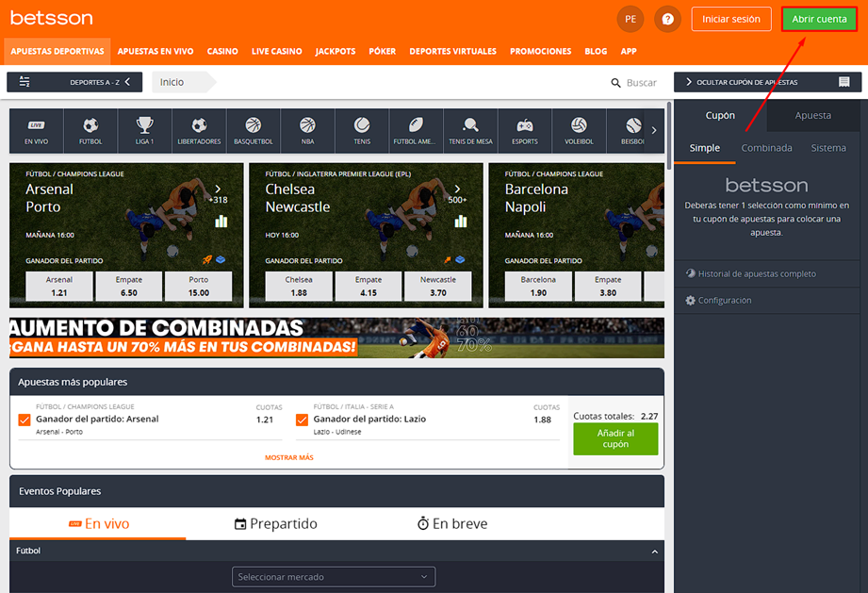Open the Live Casino menu item
The image size is (868, 593).
276,51
